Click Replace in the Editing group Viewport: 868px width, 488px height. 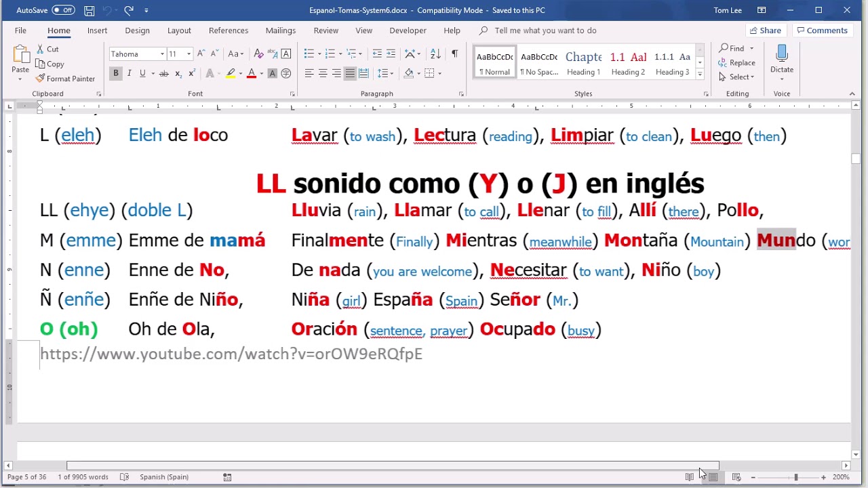pos(737,62)
